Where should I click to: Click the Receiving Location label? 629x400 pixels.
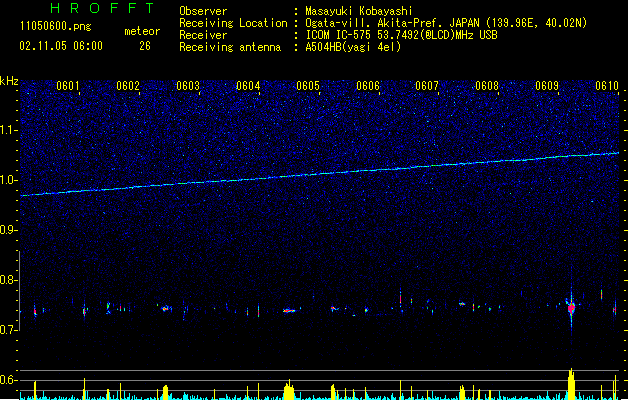coord(233,23)
